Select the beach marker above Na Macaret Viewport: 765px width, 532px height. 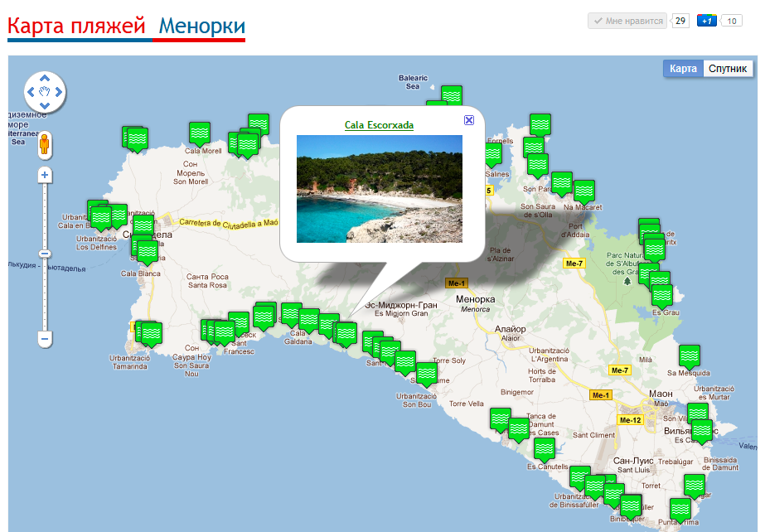tap(584, 191)
